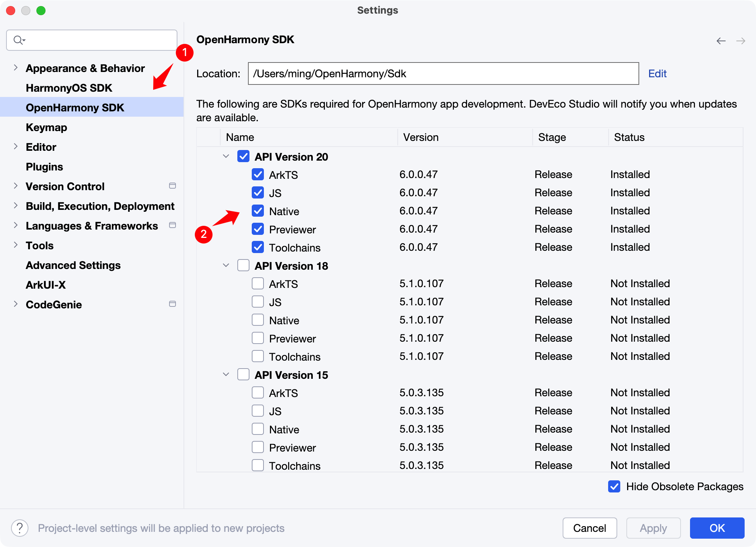Open Keymap settings page

tap(46, 127)
